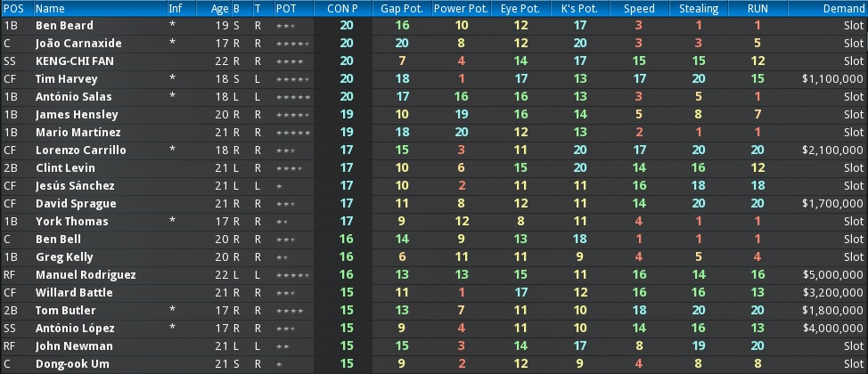Click the star rating for Jesús Sánchez
The image size is (868, 374).
(279, 186)
